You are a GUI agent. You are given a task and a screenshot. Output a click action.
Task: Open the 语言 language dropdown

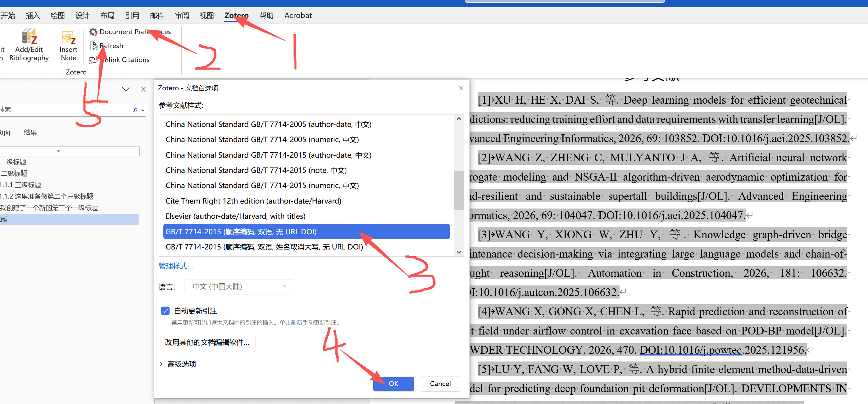point(239,286)
